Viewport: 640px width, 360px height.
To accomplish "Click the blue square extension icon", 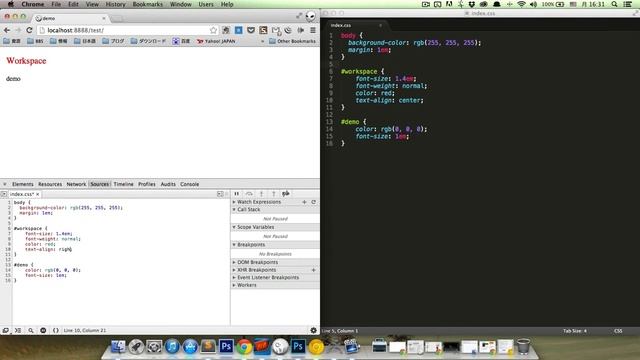I will (239, 30).
